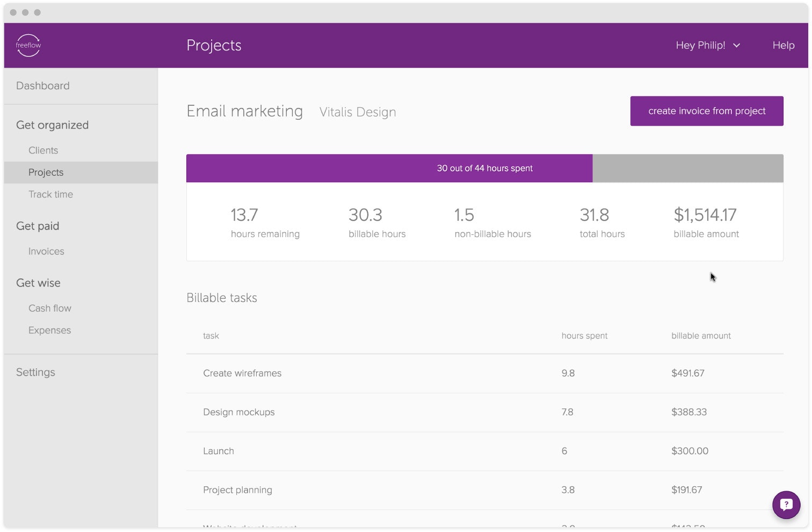The height and width of the screenshot is (532, 812).
Task: Open Settings from the sidebar
Action: click(x=35, y=372)
